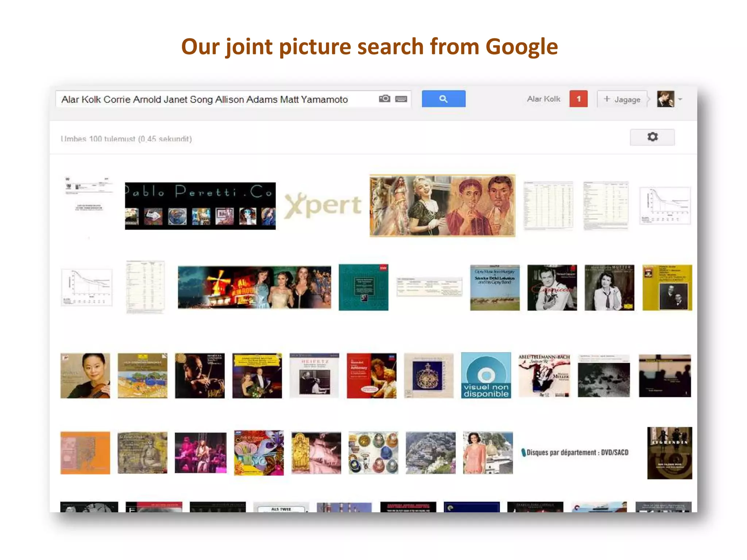
Task: Open the visuel non disponible placeholder thumbnail
Action: (x=486, y=375)
